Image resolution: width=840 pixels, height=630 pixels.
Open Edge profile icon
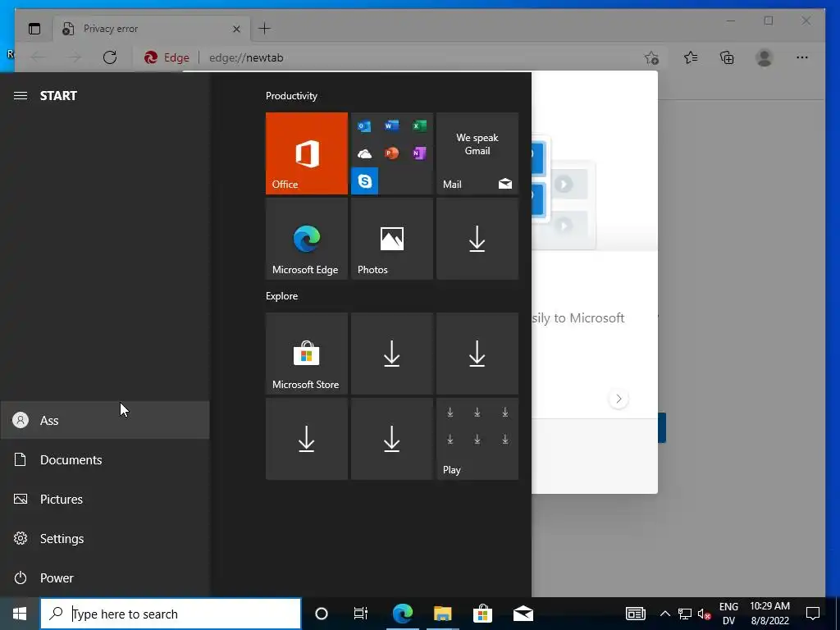coord(765,57)
